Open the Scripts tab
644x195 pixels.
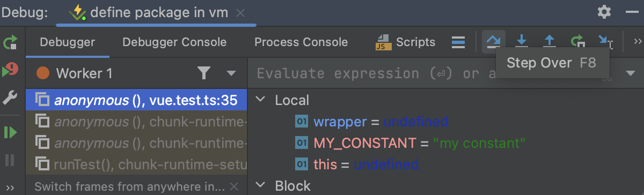pyautogui.click(x=406, y=42)
